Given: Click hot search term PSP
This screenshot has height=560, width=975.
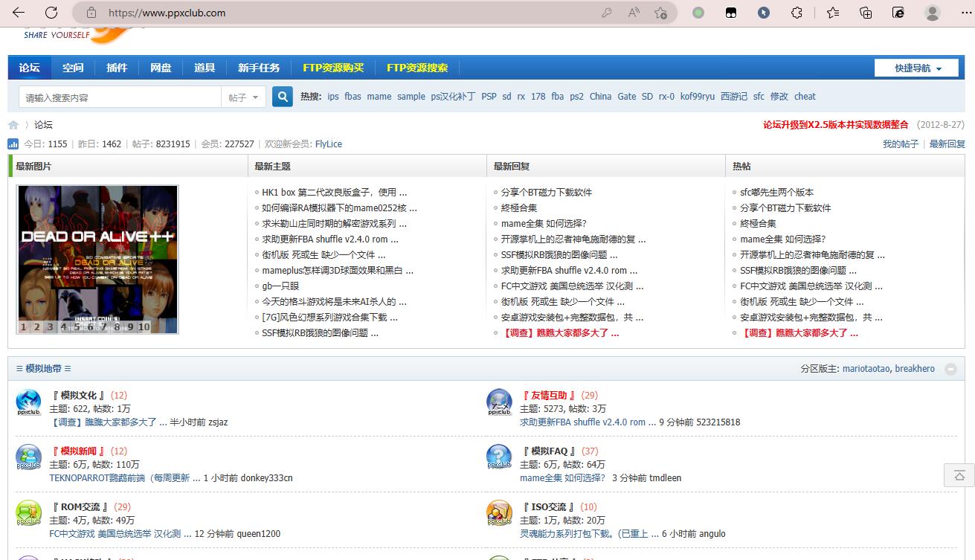Looking at the screenshot, I should [x=489, y=97].
